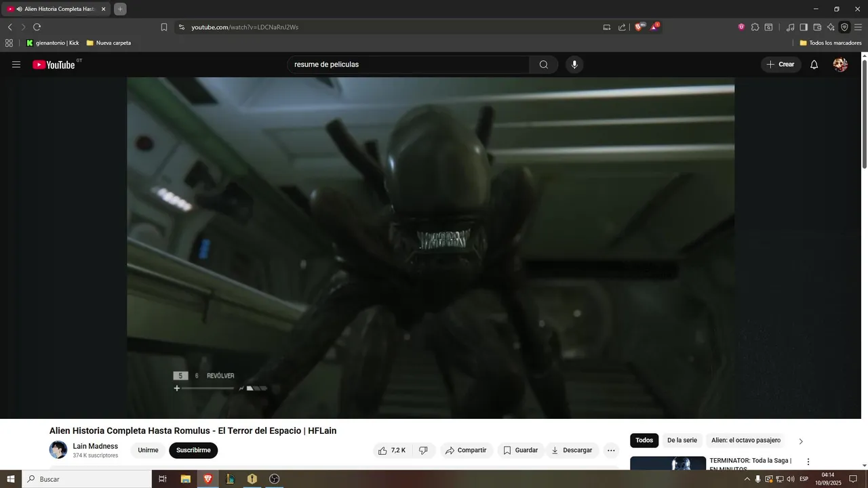Screen dimensions: 868x488
Task: Click the browser address bar URL
Action: [245, 27]
